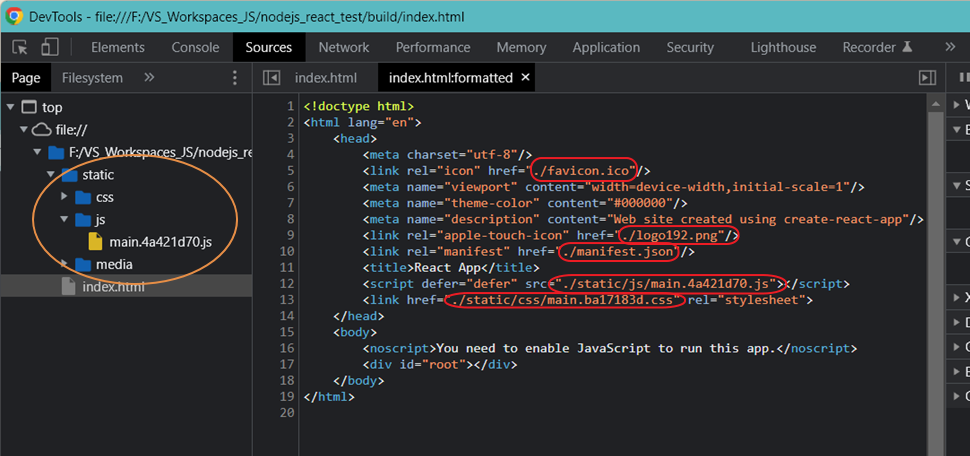Close the index.html:formatted tab

tap(526, 77)
